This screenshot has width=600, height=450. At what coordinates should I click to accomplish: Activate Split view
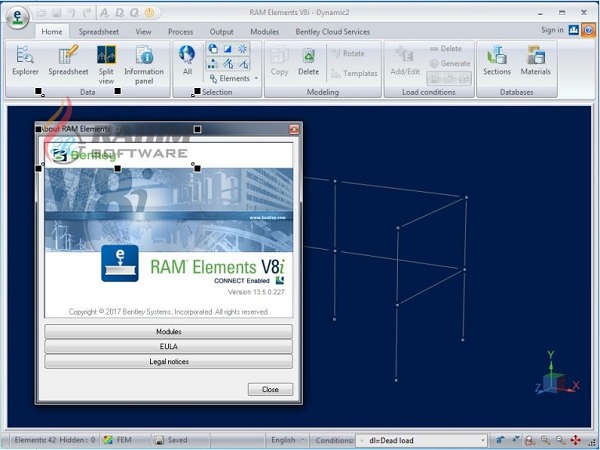click(x=106, y=60)
